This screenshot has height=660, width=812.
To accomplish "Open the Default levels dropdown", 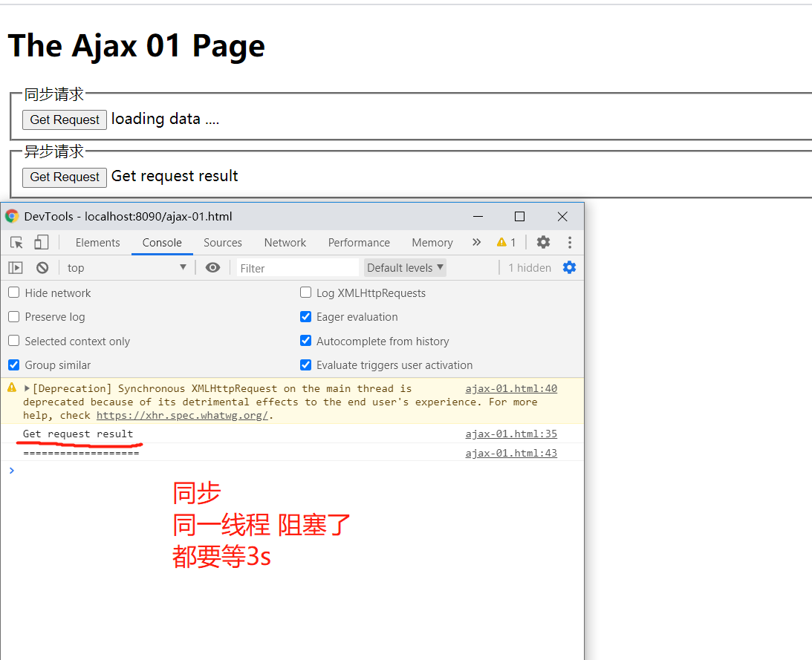I will (x=404, y=267).
